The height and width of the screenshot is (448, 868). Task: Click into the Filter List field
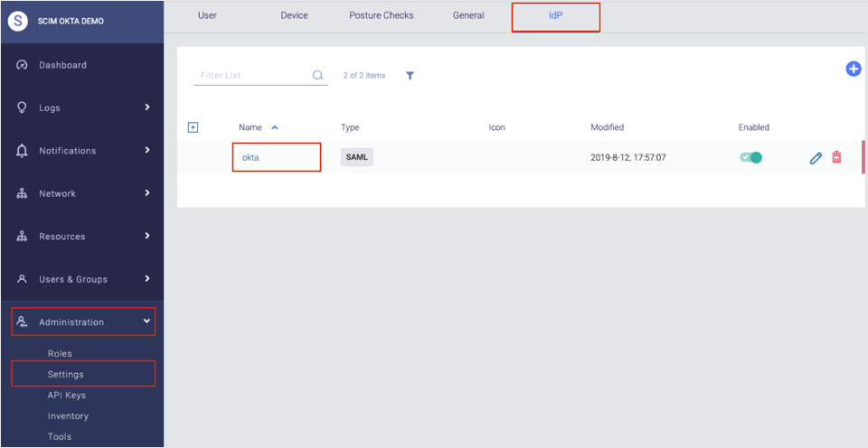251,76
